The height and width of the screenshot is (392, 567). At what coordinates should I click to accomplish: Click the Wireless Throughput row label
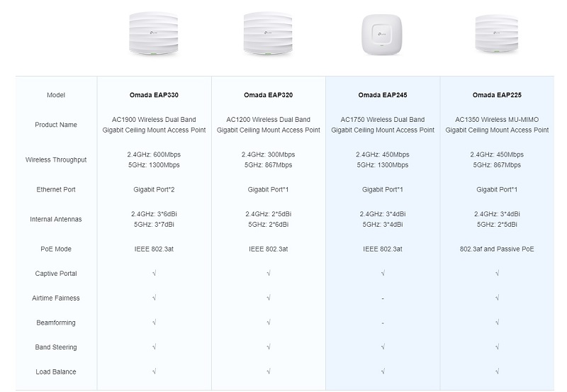56,159
